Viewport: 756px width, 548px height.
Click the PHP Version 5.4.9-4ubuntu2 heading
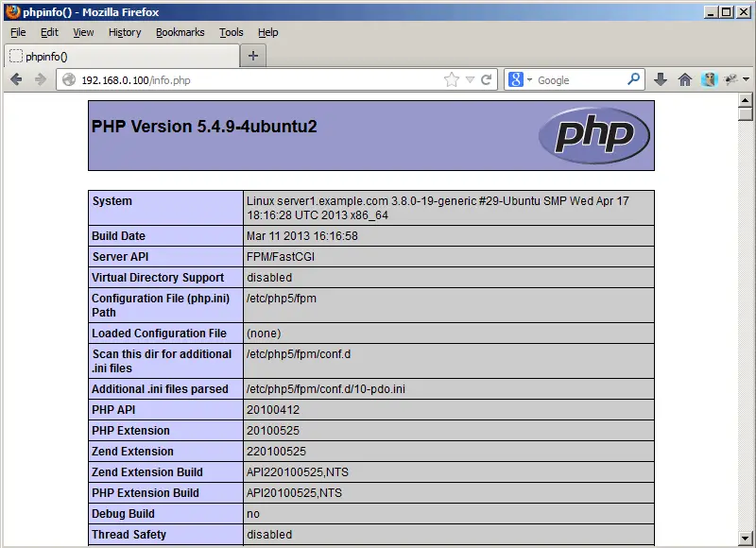click(x=204, y=127)
